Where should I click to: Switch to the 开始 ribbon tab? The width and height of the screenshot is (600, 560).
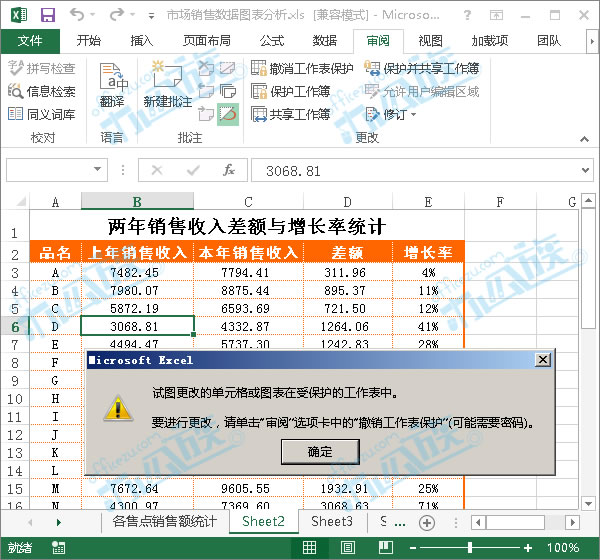click(x=88, y=41)
